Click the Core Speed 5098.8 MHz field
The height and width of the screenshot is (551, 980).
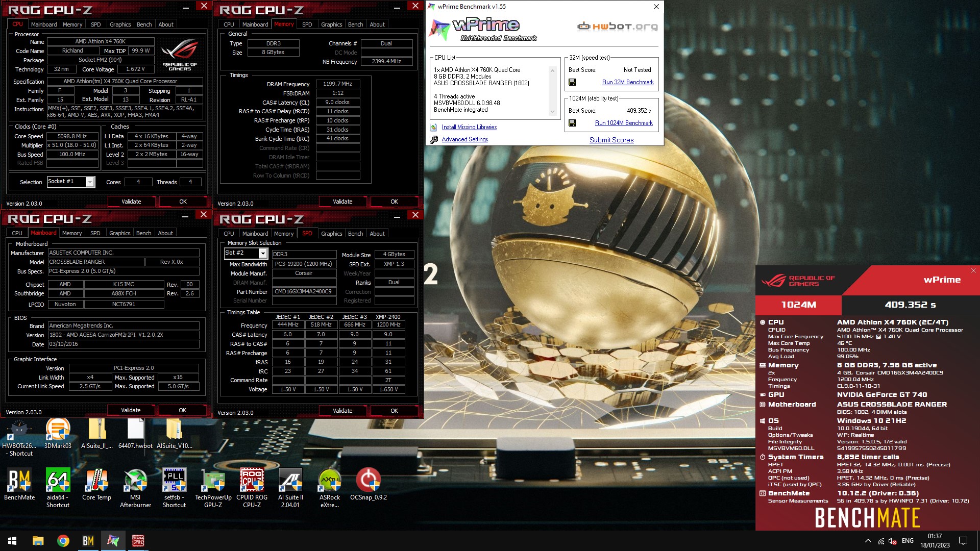click(72, 136)
